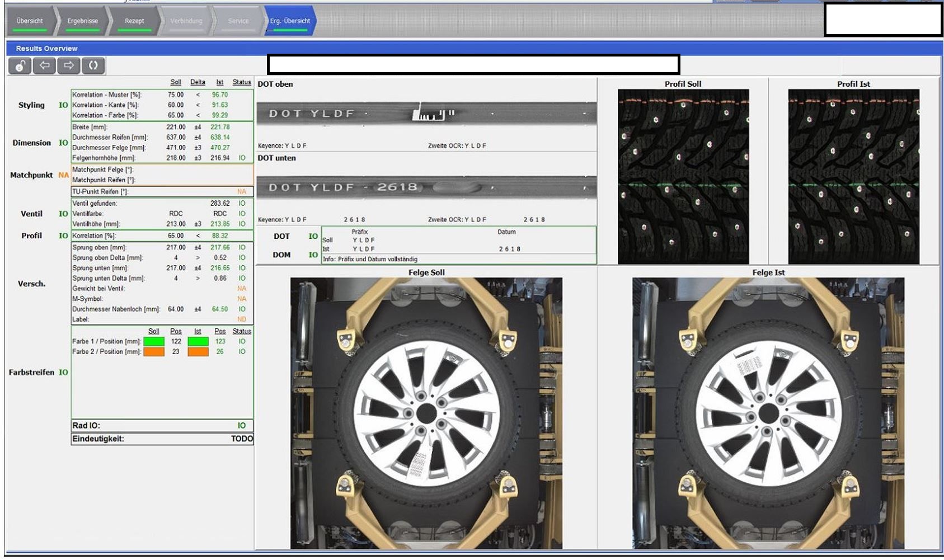The width and height of the screenshot is (944, 560).
Task: Select the Ventil gefunden row
Action: pyautogui.click(x=162, y=204)
